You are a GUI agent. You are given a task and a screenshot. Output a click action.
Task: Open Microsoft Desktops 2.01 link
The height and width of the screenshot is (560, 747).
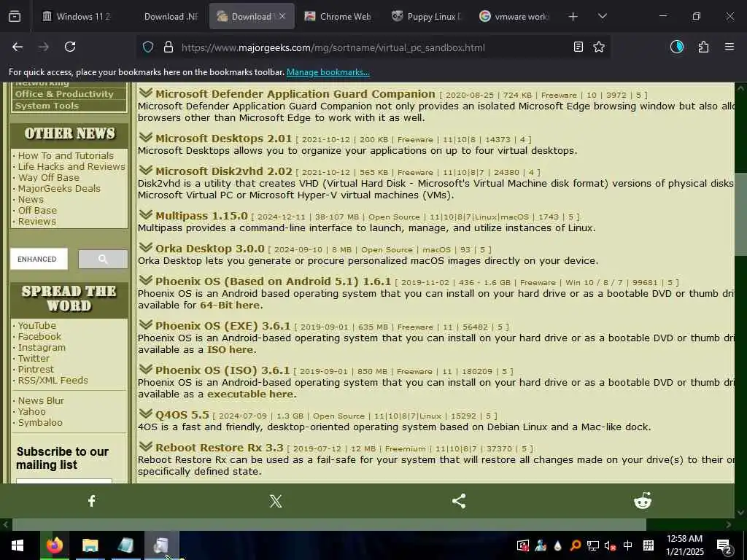[223, 139]
